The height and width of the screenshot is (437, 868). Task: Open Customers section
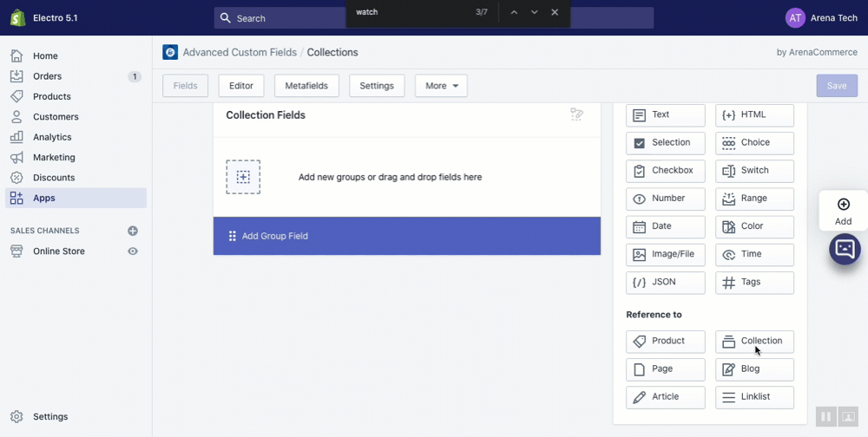click(x=76, y=117)
